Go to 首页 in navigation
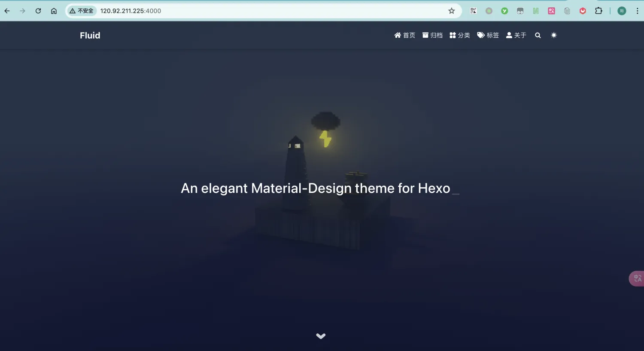This screenshot has width=644, height=351. tap(405, 35)
